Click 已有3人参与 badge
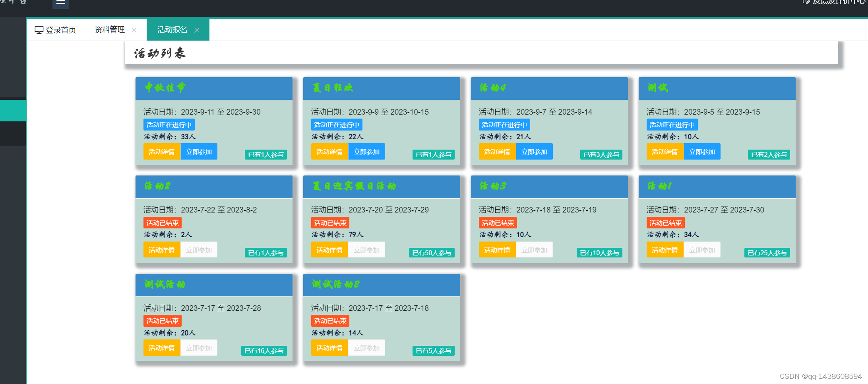Screen dimensions: 868x384 point(601,154)
